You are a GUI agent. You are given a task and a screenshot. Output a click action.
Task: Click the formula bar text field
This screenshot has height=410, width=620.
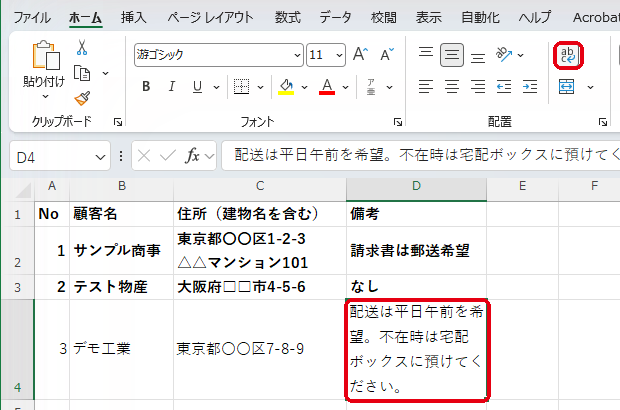coord(421,155)
